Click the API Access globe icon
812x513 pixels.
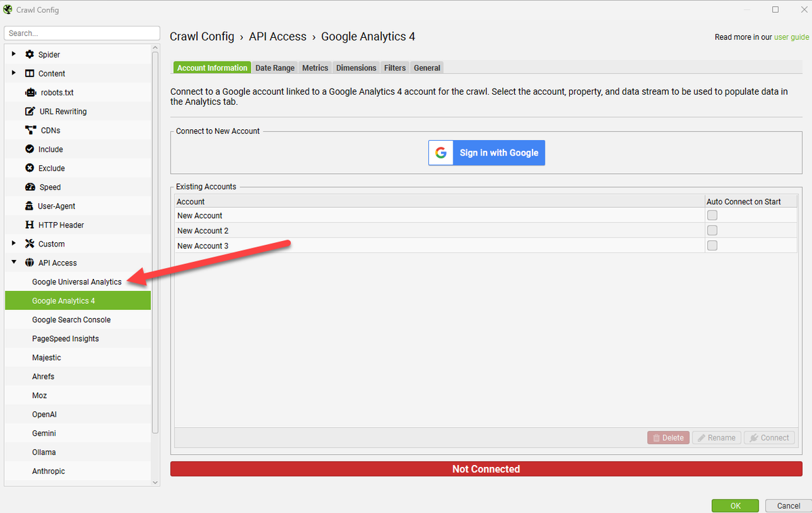[30, 263]
